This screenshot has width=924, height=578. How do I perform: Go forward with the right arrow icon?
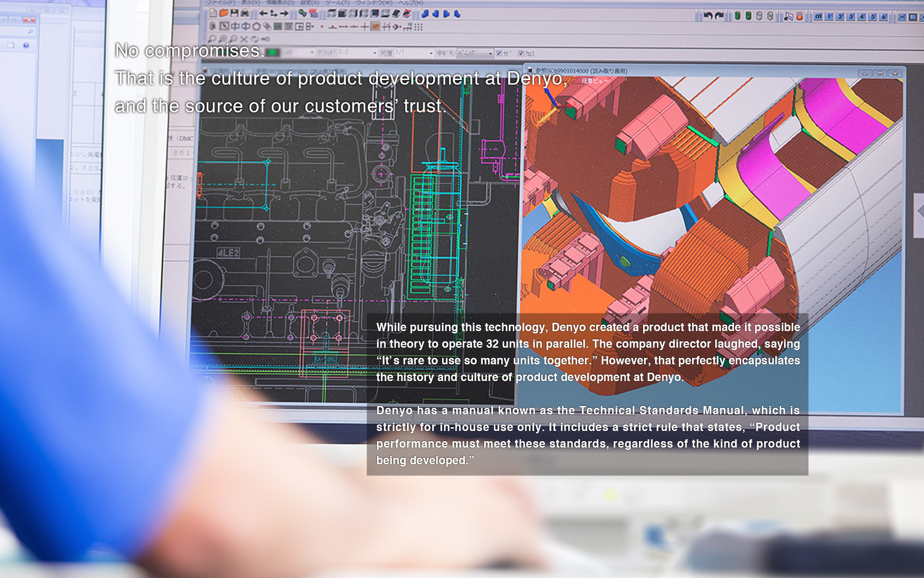point(284,13)
